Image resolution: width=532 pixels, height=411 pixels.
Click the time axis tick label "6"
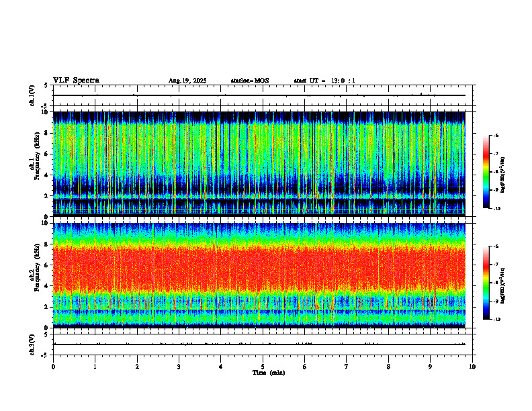coord(305,367)
